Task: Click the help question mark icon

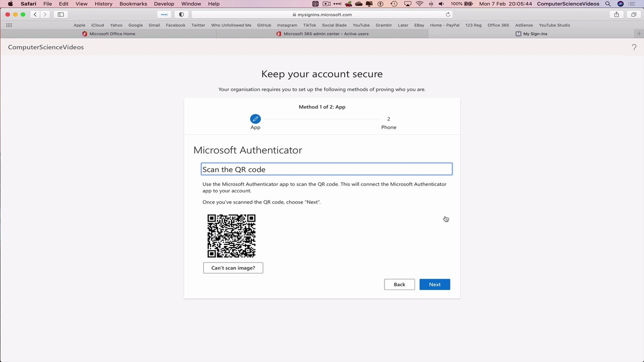Action: (634, 47)
